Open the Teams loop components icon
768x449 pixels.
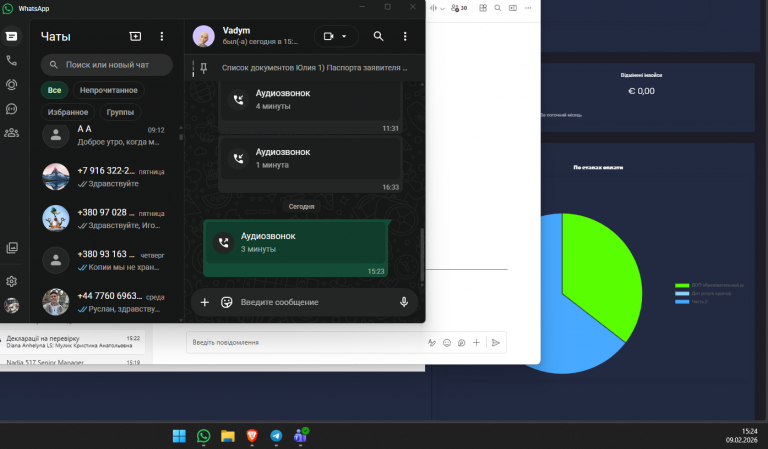[x=461, y=343]
